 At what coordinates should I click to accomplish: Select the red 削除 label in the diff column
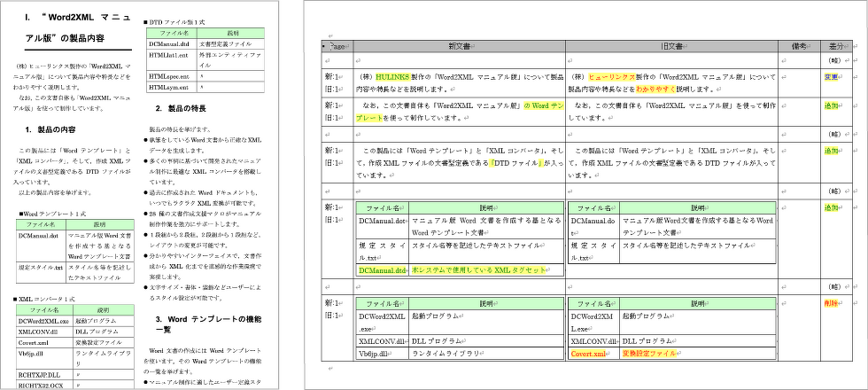[831, 302]
